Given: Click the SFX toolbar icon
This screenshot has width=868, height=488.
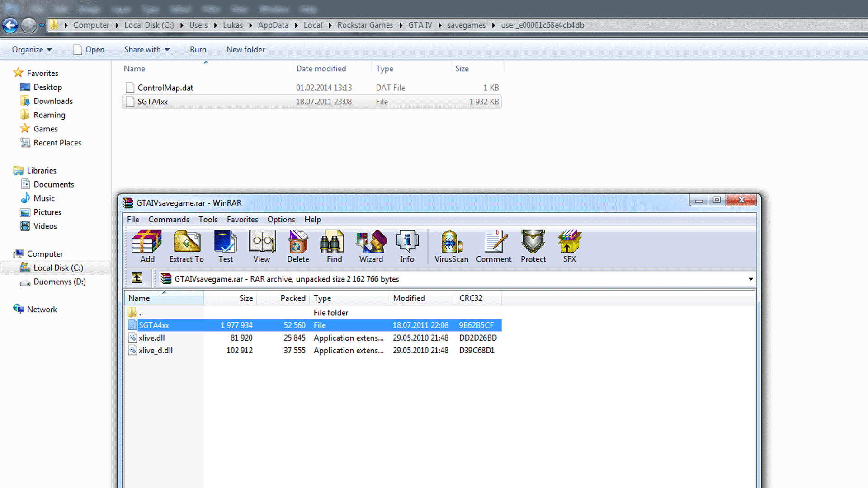Looking at the screenshot, I should [570, 246].
